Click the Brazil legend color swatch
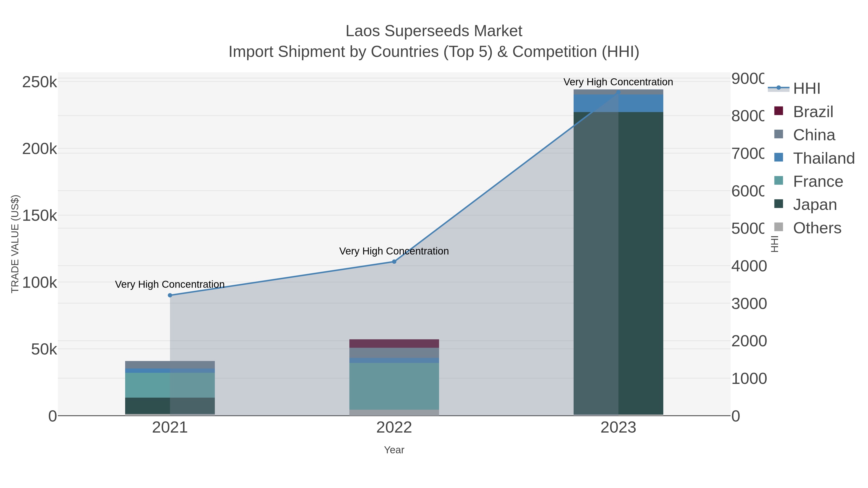 pyautogui.click(x=779, y=111)
